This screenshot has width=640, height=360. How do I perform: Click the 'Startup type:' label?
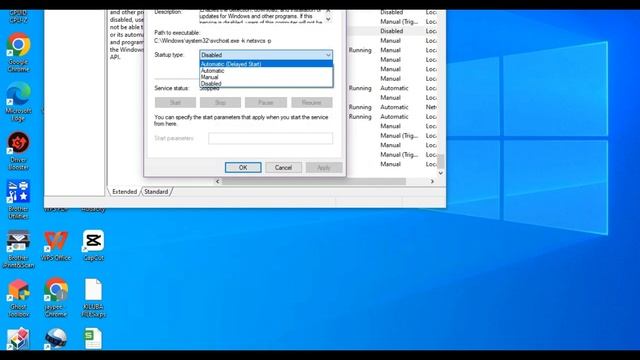[x=169, y=55]
